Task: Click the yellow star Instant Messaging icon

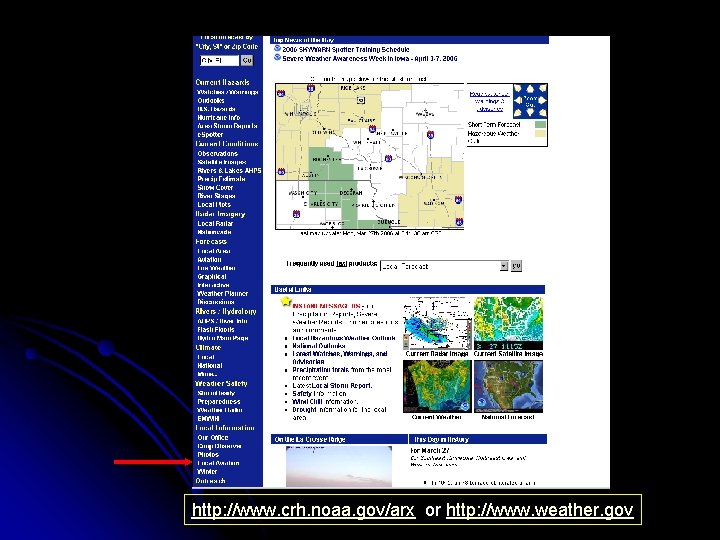Action: pos(287,302)
